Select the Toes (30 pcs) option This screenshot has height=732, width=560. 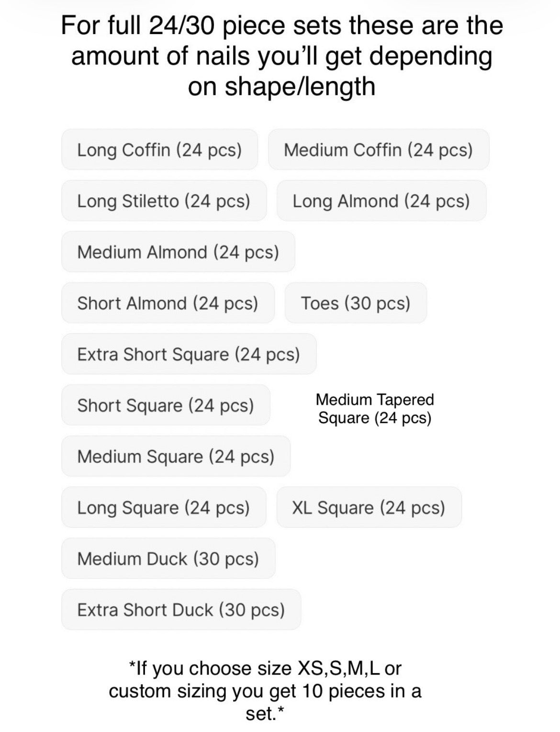(355, 303)
